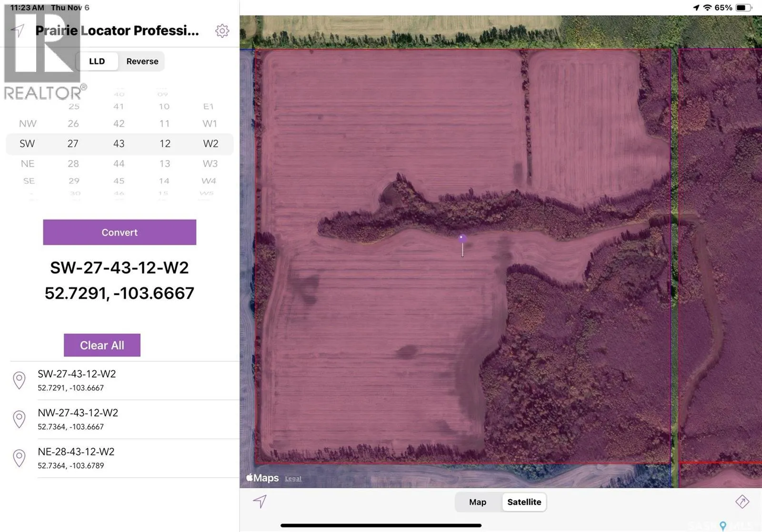The height and width of the screenshot is (532, 762).
Task: Tap the pin icon beside SW-27-43-12-W2
Action: [x=19, y=380]
